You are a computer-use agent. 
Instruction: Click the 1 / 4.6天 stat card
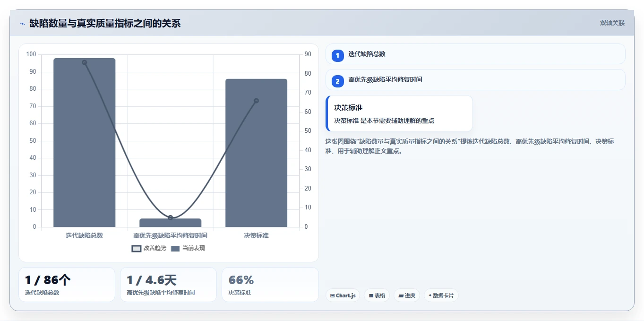tap(168, 285)
